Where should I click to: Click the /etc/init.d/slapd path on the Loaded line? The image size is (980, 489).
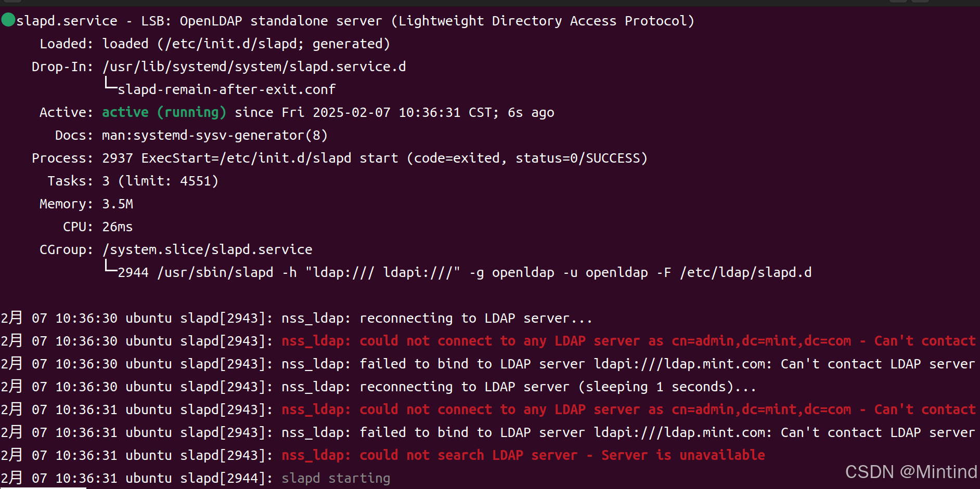(x=230, y=44)
